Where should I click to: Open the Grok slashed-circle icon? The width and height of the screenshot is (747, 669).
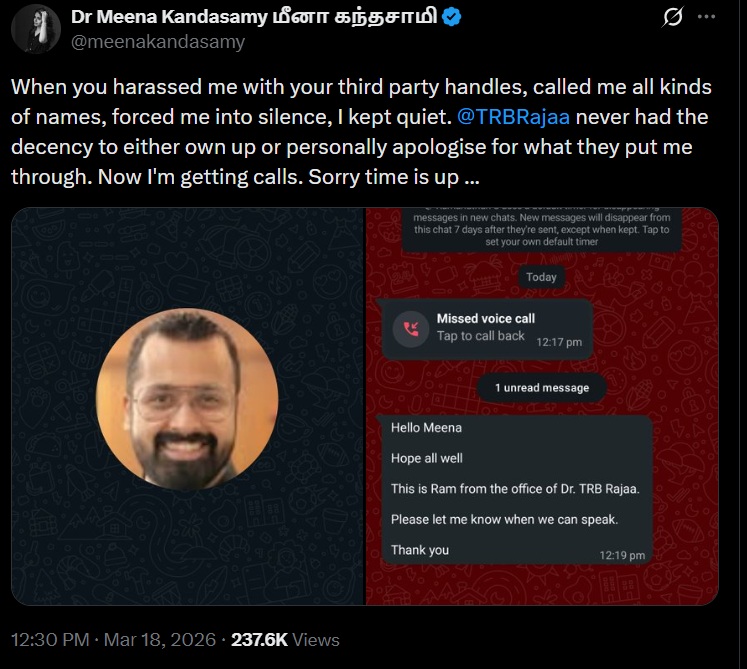[673, 17]
